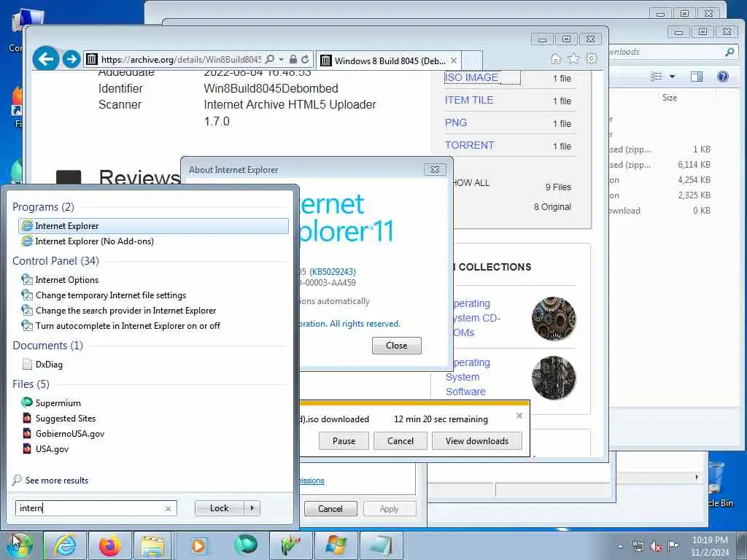The width and height of the screenshot is (747, 560).
Task: Click the search magnifier in IE address bar
Action: tap(270, 60)
